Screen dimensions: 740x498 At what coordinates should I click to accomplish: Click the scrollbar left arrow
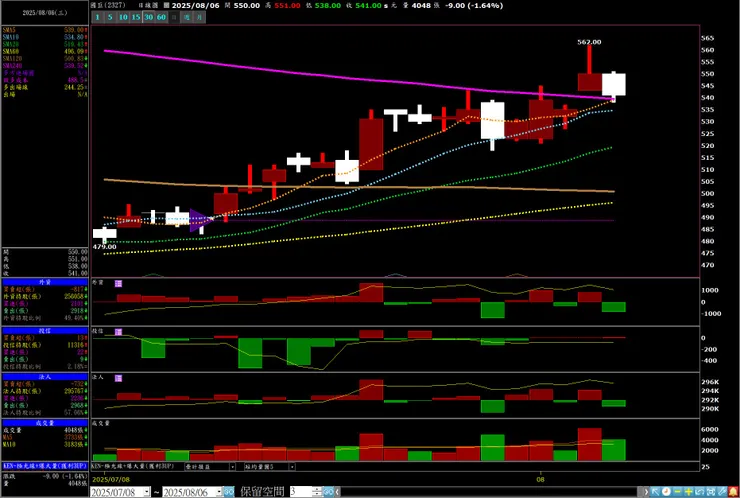pyautogui.click(x=337, y=491)
